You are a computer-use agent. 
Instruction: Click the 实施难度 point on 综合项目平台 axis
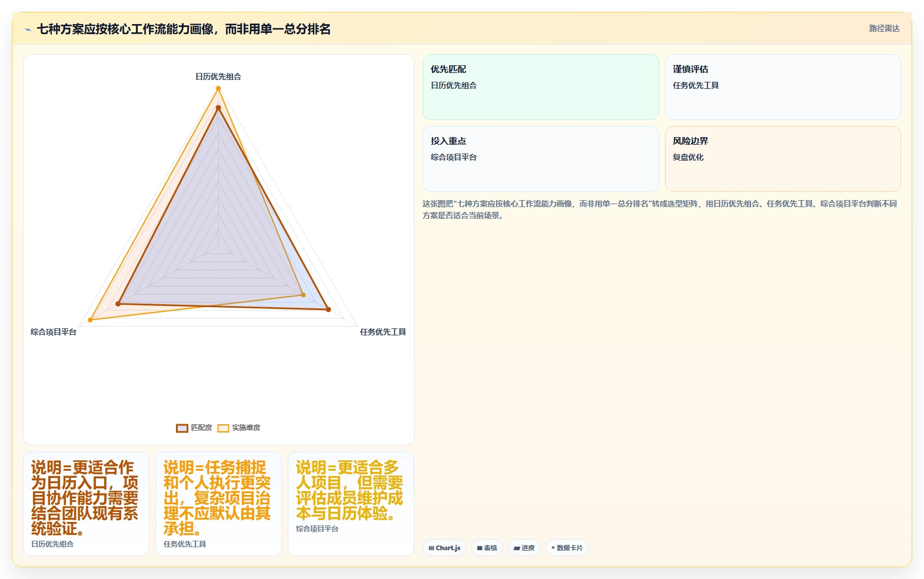coord(90,320)
